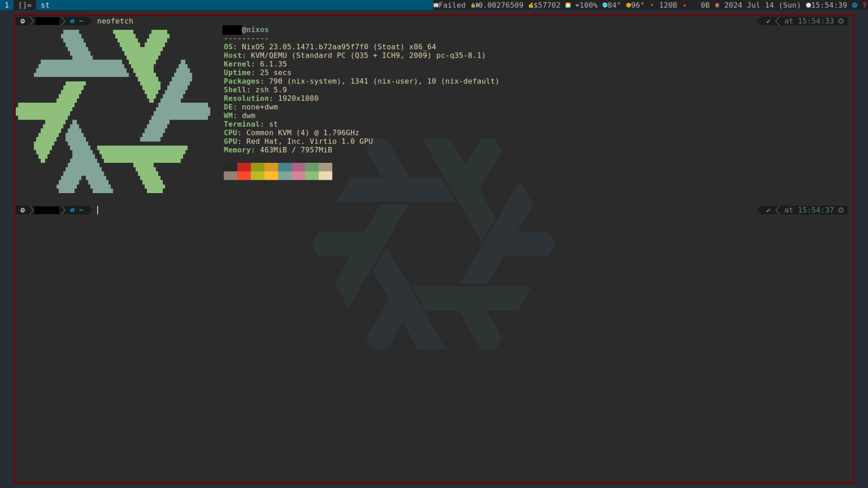This screenshot has height=488, width=868.
Task: Click the globe internet icon in status bar
Action: point(855,5)
